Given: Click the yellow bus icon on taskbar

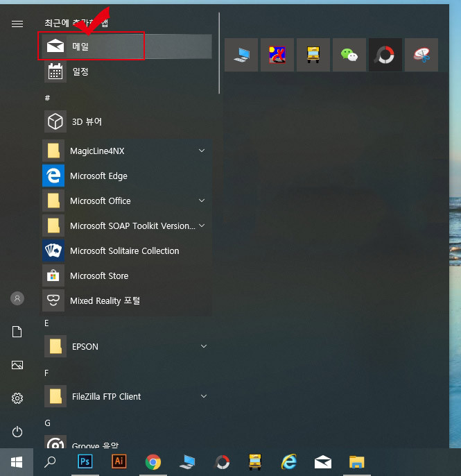Looking at the screenshot, I should (255, 462).
